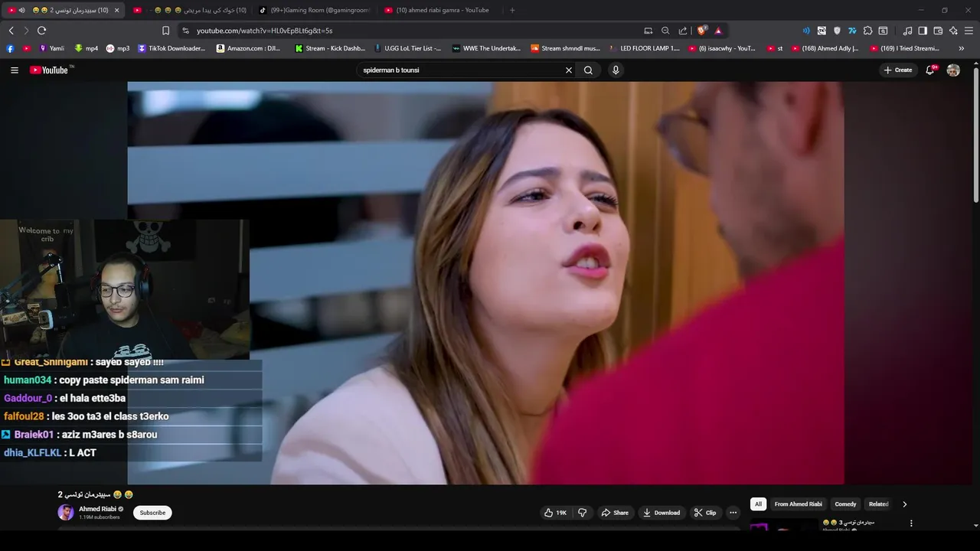Click the vertical page scrollbar
Image resolution: width=980 pixels, height=551 pixels.
(975, 134)
